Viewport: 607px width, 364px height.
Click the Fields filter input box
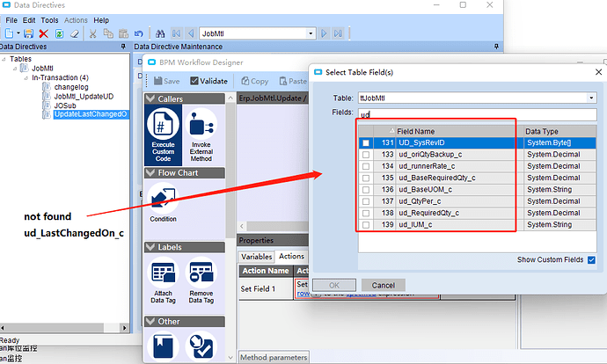tap(478, 114)
